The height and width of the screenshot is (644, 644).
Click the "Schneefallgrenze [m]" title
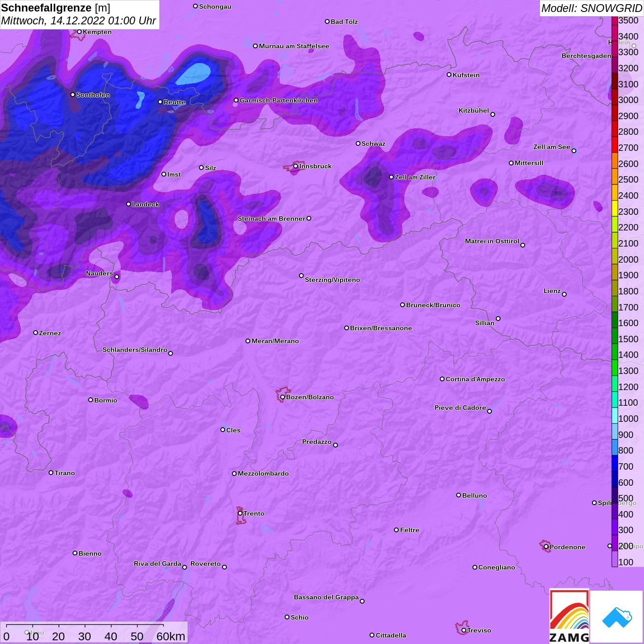(x=56, y=8)
